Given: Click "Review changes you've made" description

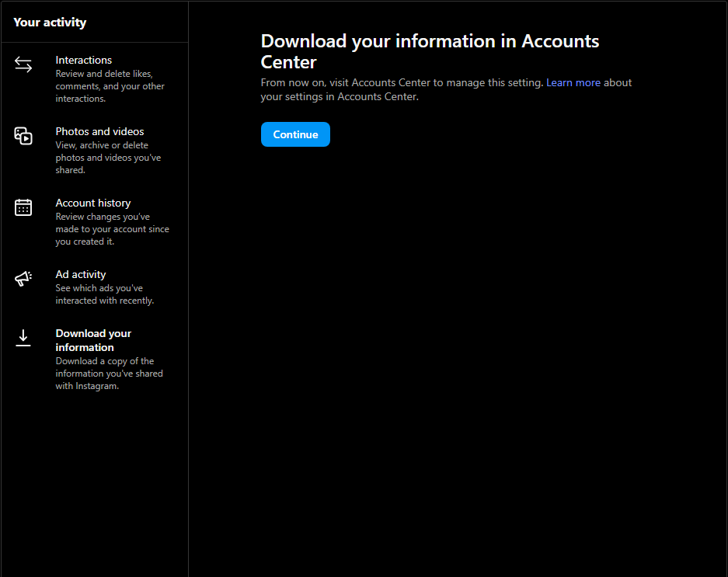Looking at the screenshot, I should (113, 229).
